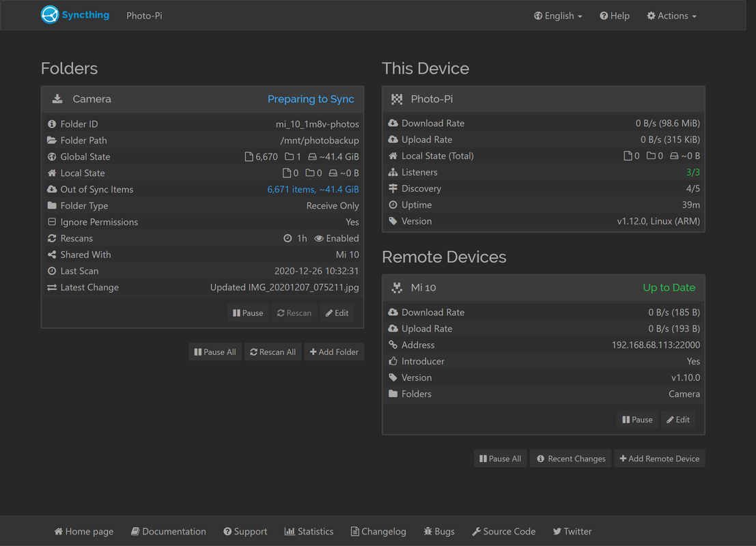
Task: Click the Add Remote Device button
Action: 660,458
